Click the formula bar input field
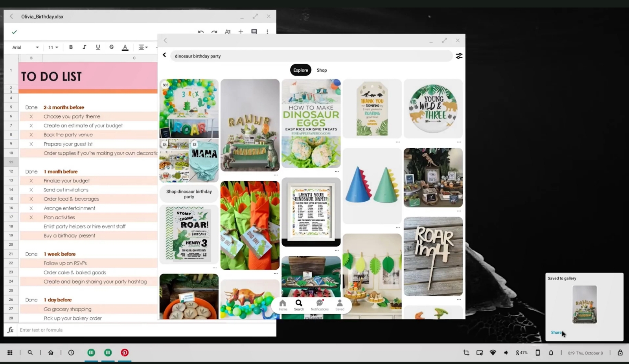This screenshot has width=629, height=364. 145,330
